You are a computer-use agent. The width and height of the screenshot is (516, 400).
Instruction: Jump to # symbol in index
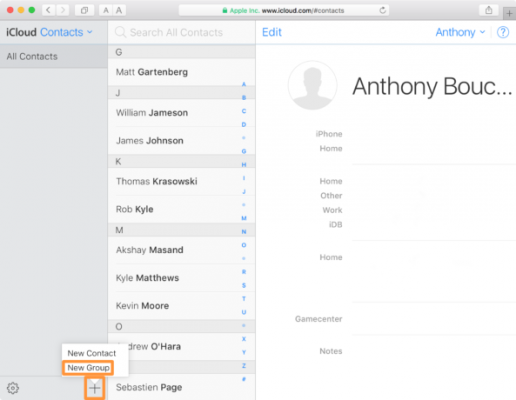pyautogui.click(x=244, y=379)
